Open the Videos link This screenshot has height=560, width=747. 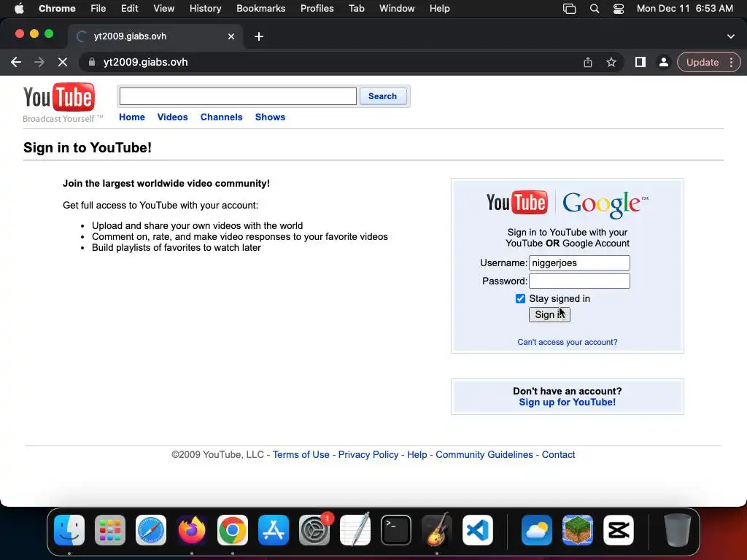pos(172,117)
